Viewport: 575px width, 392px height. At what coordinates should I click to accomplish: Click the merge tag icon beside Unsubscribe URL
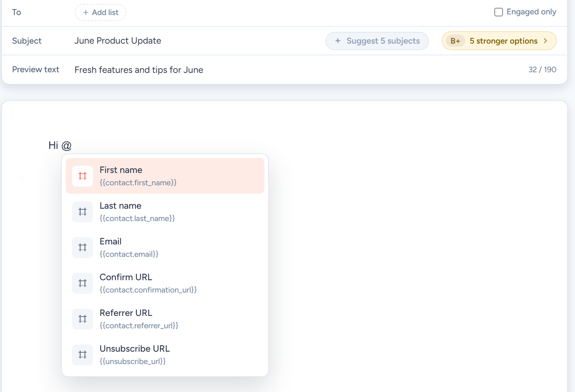pos(82,355)
